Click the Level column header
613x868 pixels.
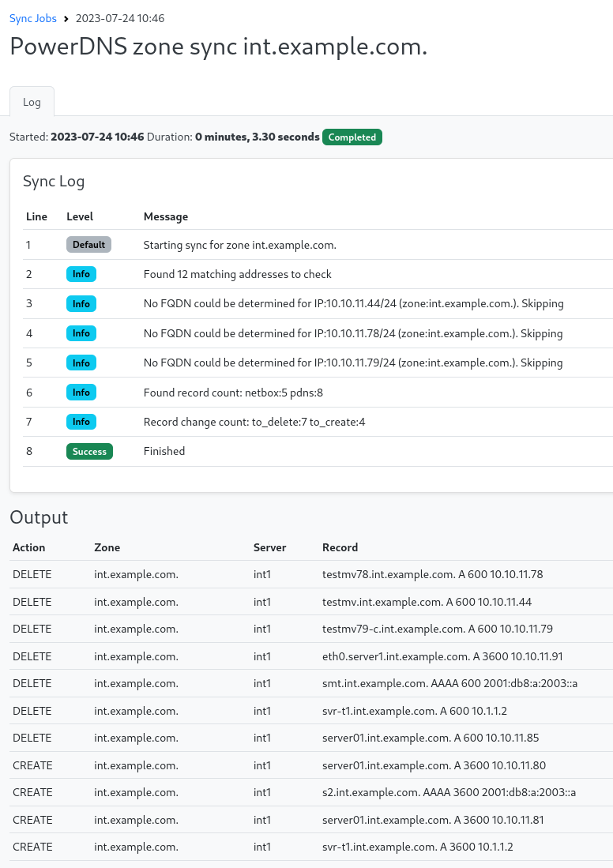(80, 216)
